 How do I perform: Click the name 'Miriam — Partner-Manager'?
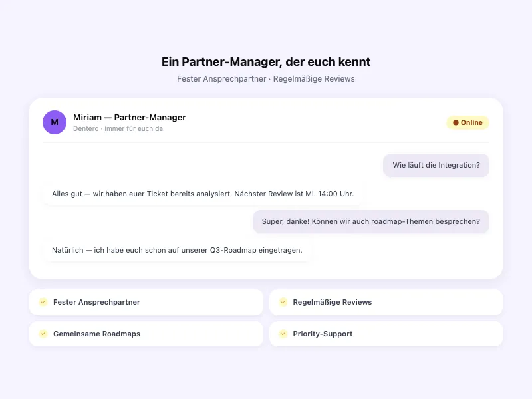coord(130,118)
